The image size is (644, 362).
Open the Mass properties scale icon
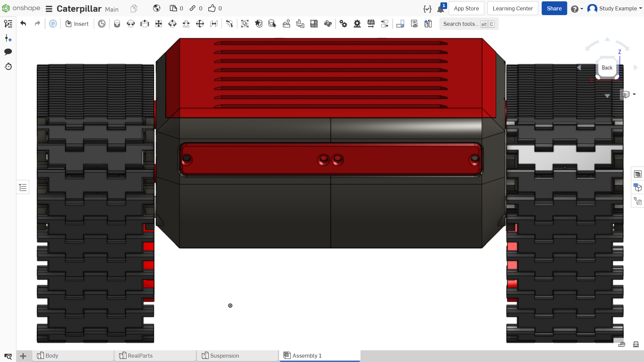(x=636, y=344)
